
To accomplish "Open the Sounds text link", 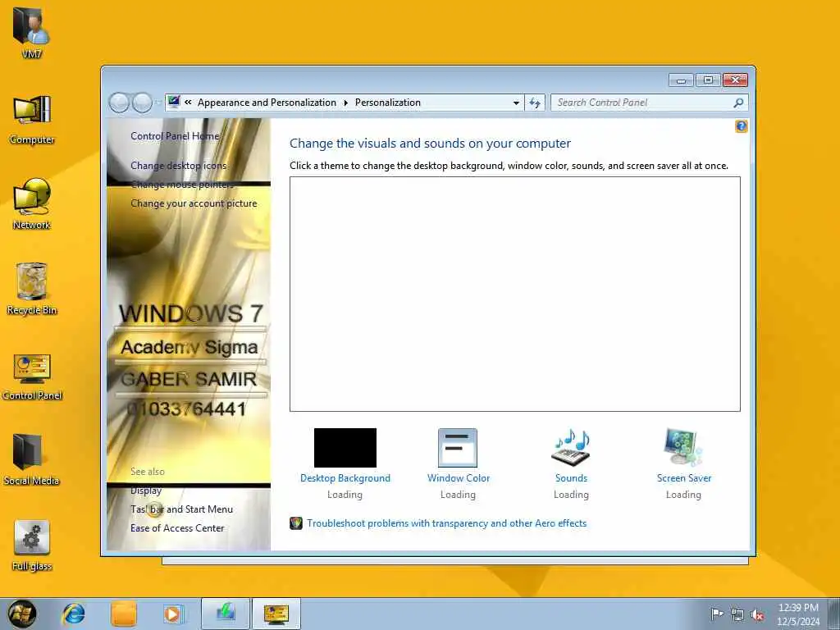I will (571, 478).
